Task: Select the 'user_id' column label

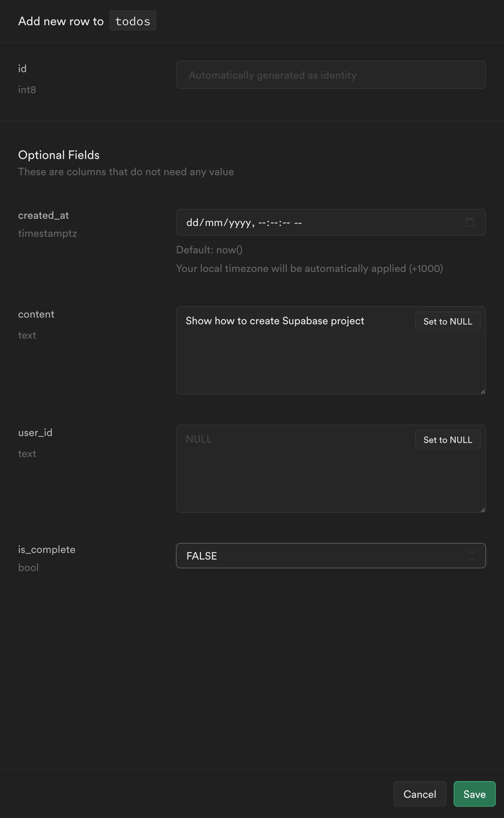Action: [35, 432]
